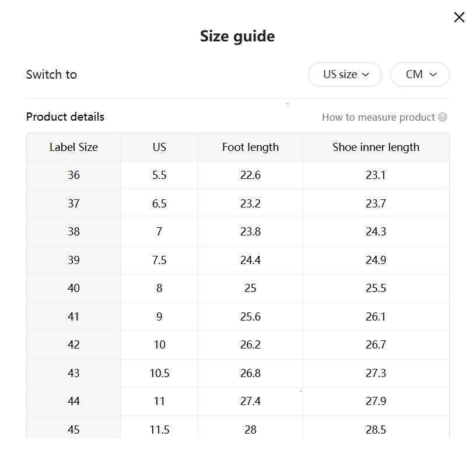Select label size 38 cell
This screenshot has height=461, width=476.
click(x=73, y=232)
